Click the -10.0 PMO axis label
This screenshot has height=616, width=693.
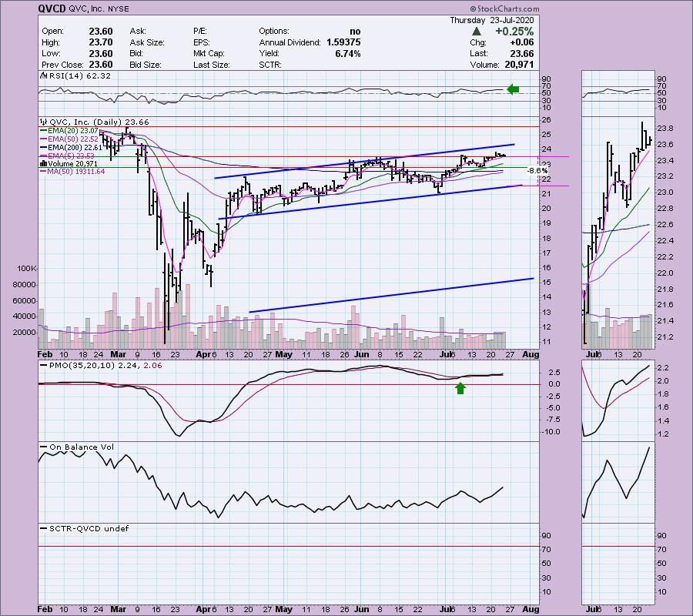tap(551, 432)
